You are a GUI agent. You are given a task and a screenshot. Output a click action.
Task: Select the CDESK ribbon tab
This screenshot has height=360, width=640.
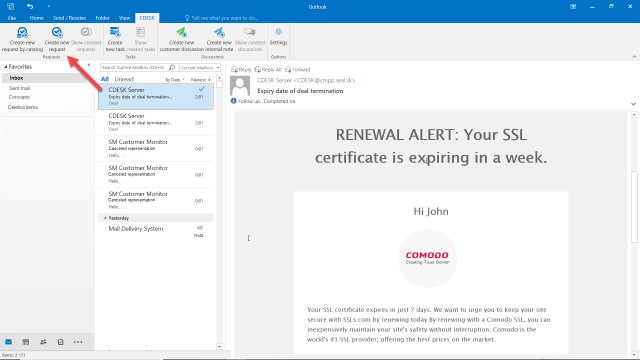pyautogui.click(x=147, y=18)
